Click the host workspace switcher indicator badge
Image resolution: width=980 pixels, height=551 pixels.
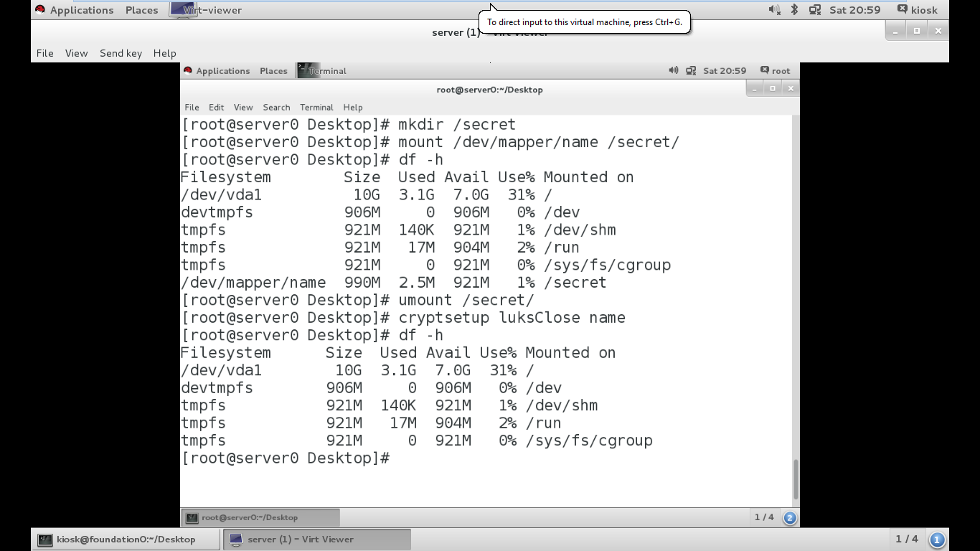click(x=937, y=540)
